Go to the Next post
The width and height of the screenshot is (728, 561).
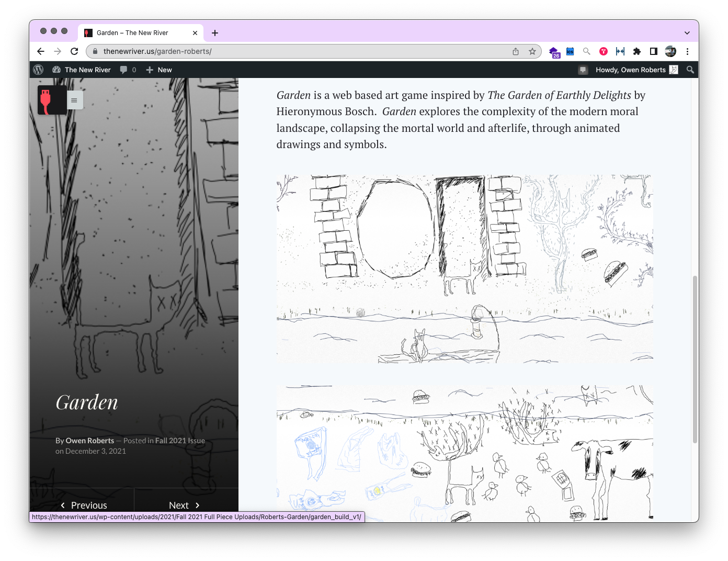184,505
